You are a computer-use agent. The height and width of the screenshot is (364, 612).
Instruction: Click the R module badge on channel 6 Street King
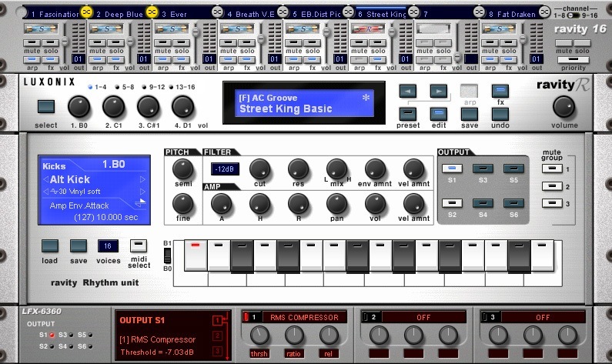point(368,29)
